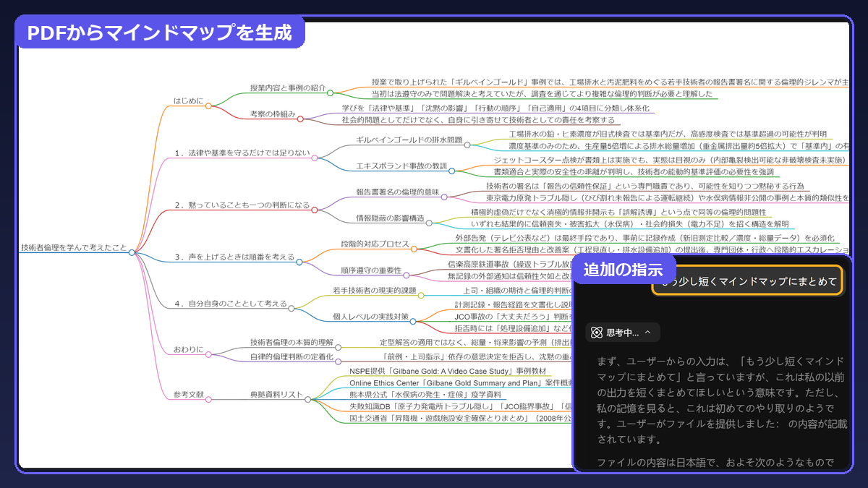Screen dimensions: 868x488
Task: Select the leaf 社会的問題としてだけでなく、自身に引き寄せて…
Action: [x=478, y=120]
